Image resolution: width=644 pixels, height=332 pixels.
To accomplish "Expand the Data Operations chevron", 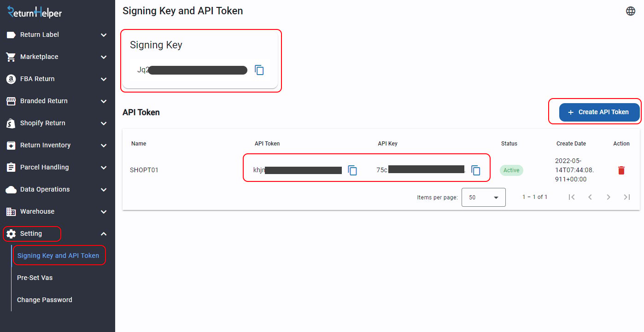I will (x=104, y=190).
